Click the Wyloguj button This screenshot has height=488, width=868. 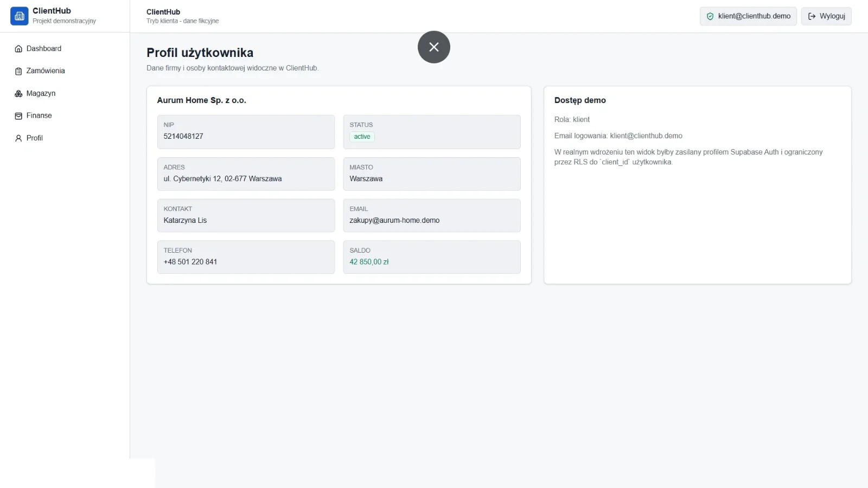826,16
